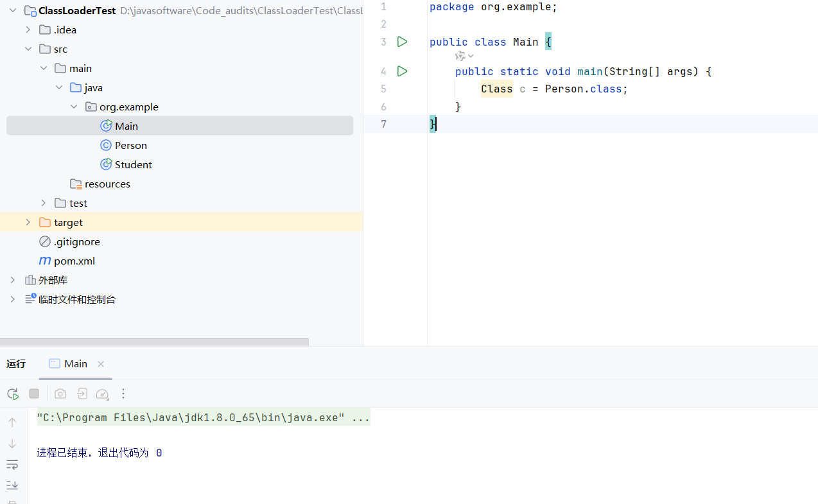Toggle soft-wrap in the console
The width and height of the screenshot is (818, 504).
12,465
